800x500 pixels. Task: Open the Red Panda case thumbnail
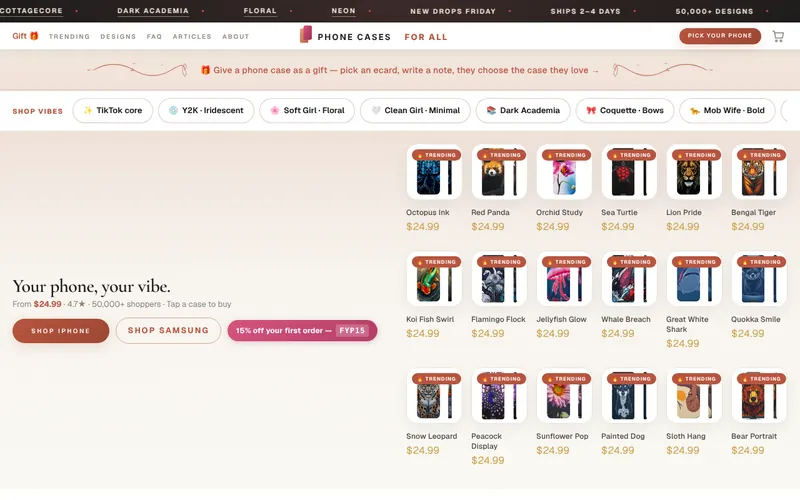coord(499,172)
